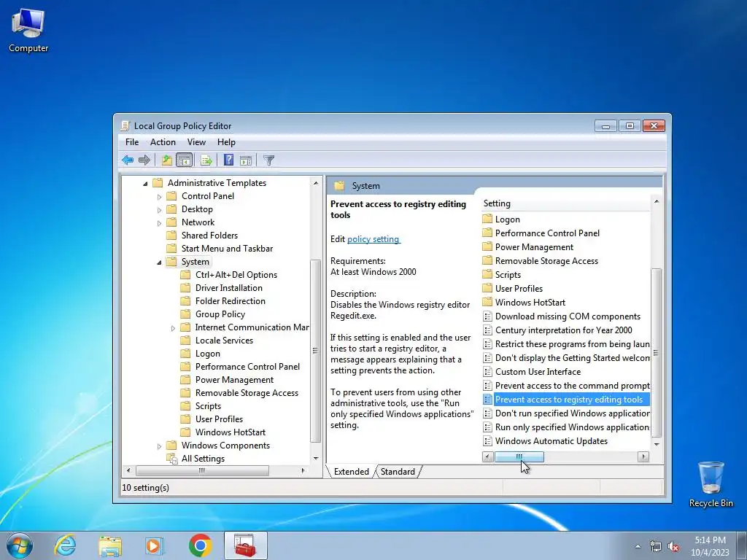Click scroll-right arrow of settings list scrollbar
The width and height of the screenshot is (747, 560).
(643, 456)
